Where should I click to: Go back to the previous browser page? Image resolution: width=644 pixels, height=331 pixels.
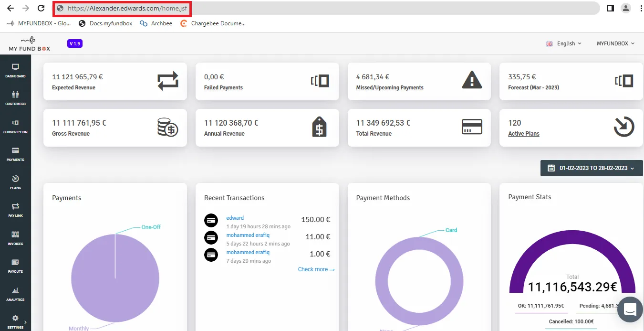[x=10, y=8]
